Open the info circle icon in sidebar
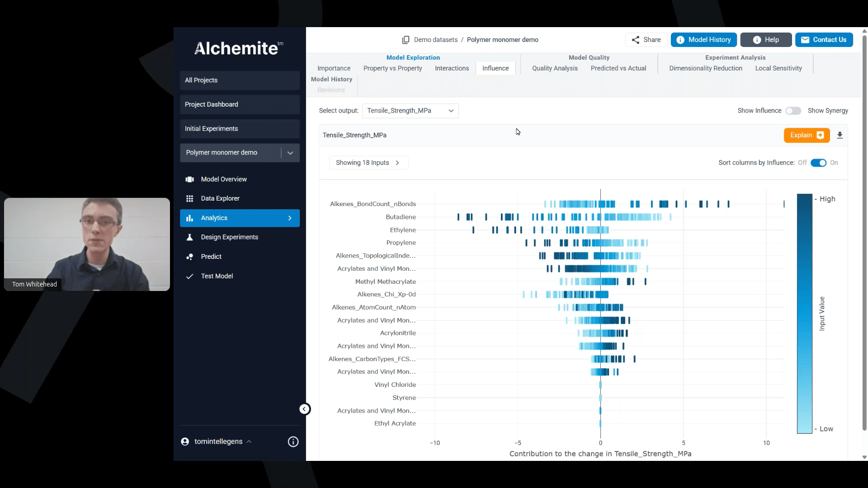 pyautogui.click(x=293, y=441)
